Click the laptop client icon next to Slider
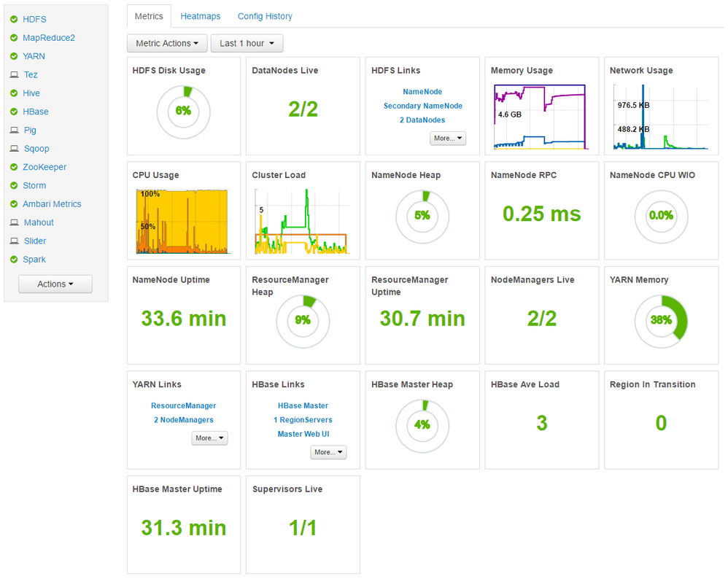 click(x=15, y=241)
